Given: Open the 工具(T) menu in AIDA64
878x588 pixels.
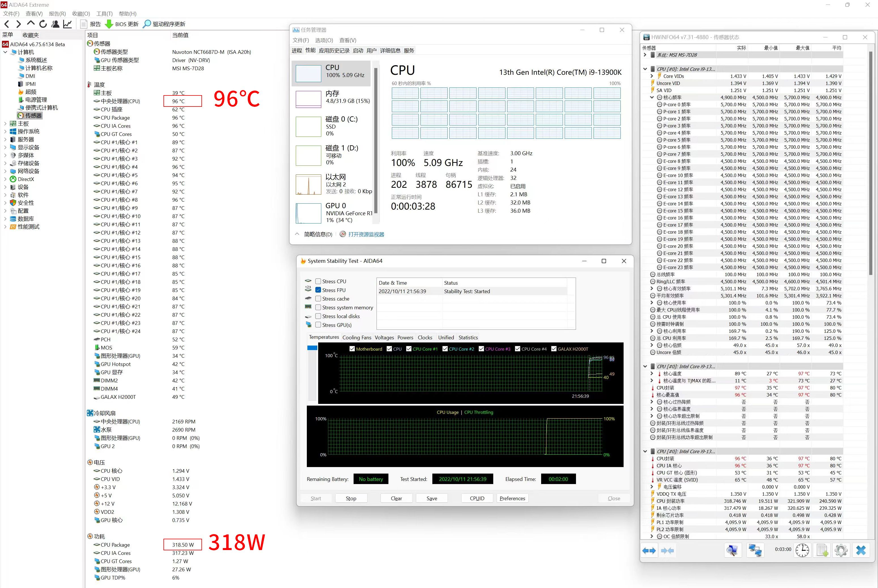Looking at the screenshot, I should [104, 14].
